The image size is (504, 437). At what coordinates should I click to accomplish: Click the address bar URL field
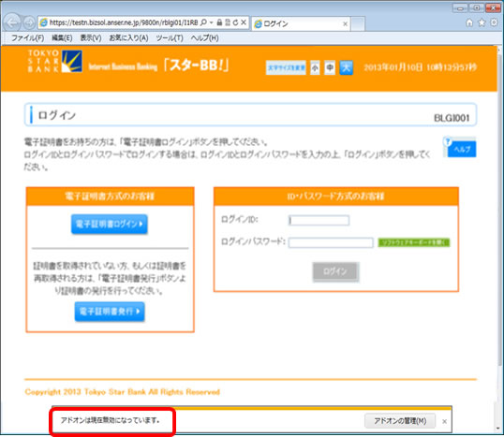(x=124, y=22)
